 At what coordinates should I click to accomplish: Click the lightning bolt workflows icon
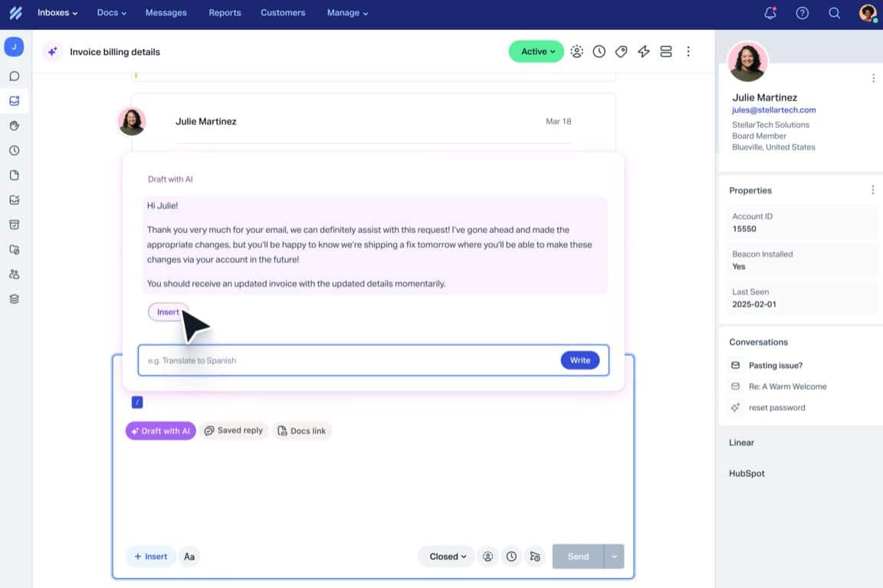[644, 51]
